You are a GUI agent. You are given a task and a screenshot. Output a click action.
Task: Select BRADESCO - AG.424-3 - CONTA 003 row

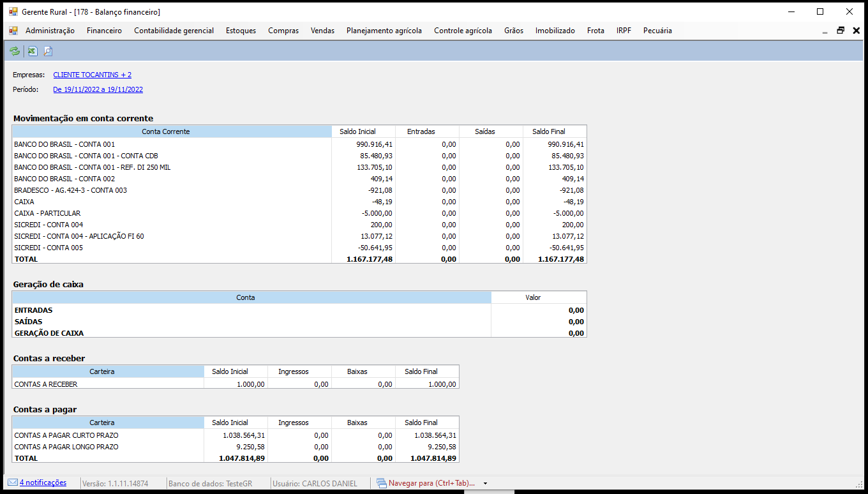point(299,190)
